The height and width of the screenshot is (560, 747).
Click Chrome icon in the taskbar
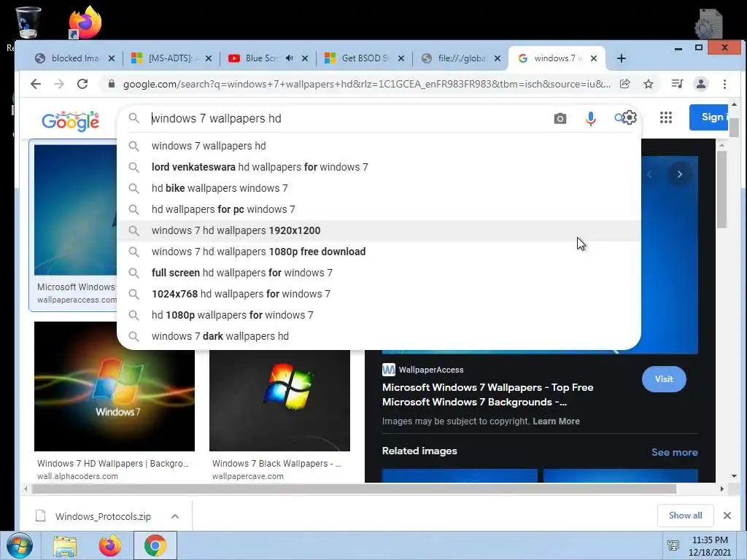155,545
